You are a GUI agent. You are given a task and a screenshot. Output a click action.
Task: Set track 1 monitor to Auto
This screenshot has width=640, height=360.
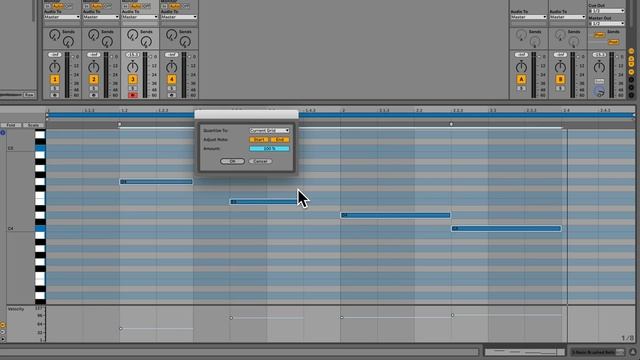(58, 6)
